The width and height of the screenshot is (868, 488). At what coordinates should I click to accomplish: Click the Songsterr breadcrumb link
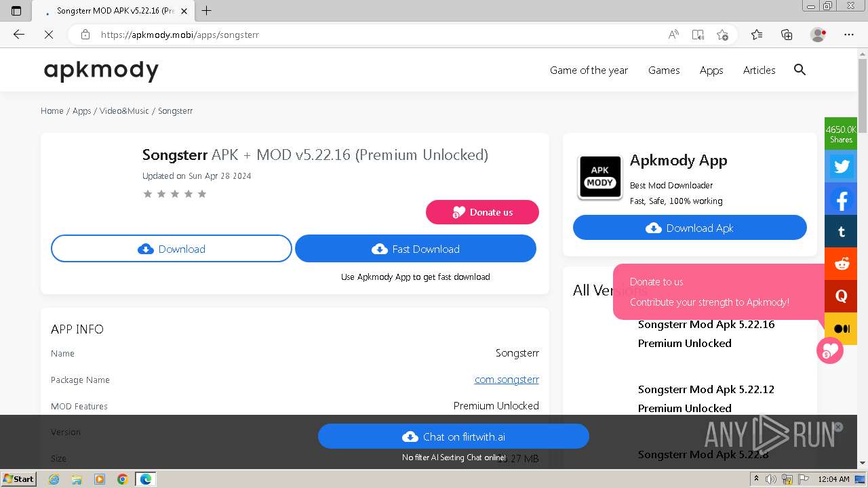[175, 110]
